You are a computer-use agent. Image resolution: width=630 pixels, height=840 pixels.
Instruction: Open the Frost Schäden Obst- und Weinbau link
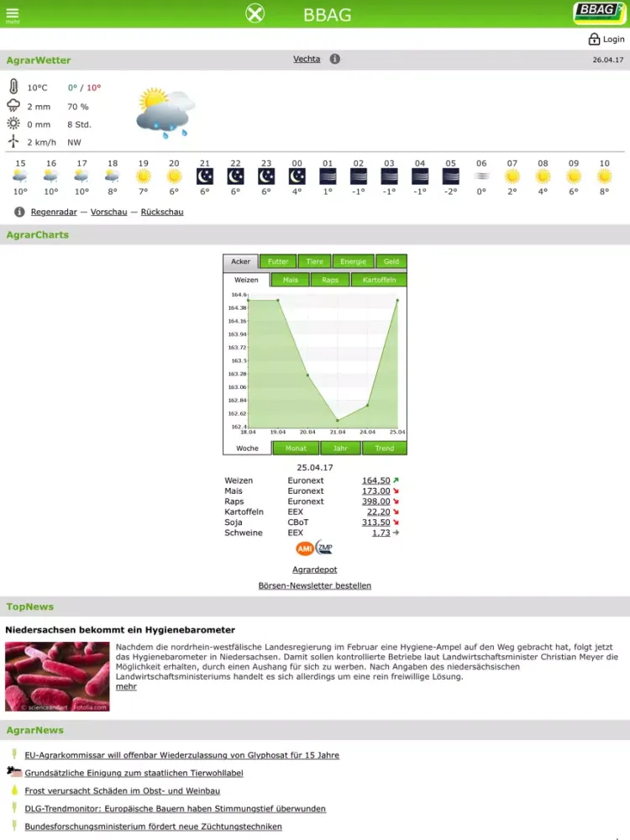(122, 790)
